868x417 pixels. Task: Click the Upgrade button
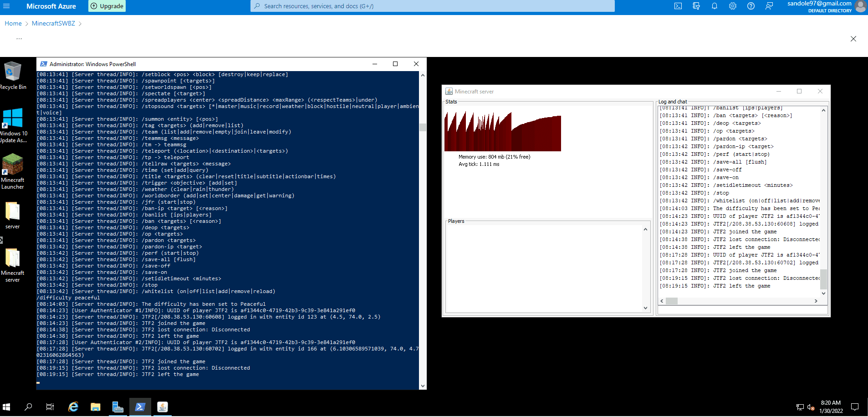click(x=107, y=6)
